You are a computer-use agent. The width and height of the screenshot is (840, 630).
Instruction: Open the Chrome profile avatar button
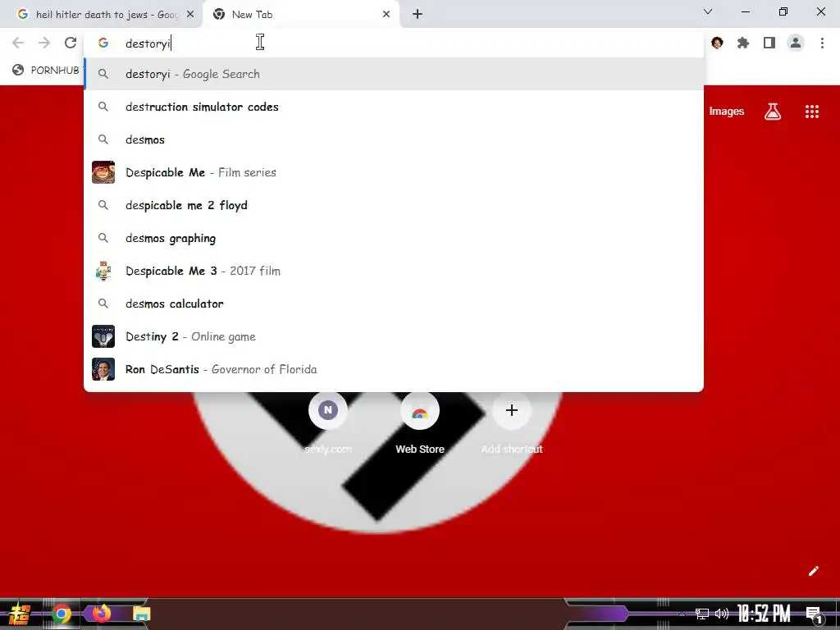(x=796, y=43)
